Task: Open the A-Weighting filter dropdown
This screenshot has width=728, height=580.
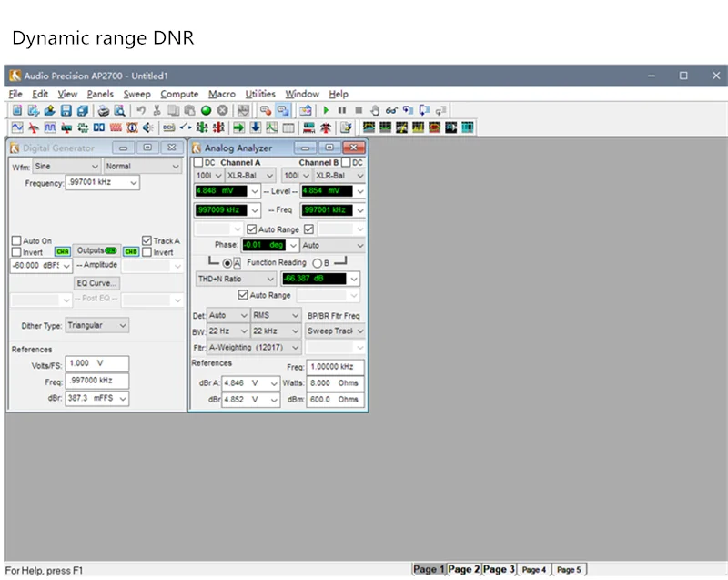Action: (254, 347)
